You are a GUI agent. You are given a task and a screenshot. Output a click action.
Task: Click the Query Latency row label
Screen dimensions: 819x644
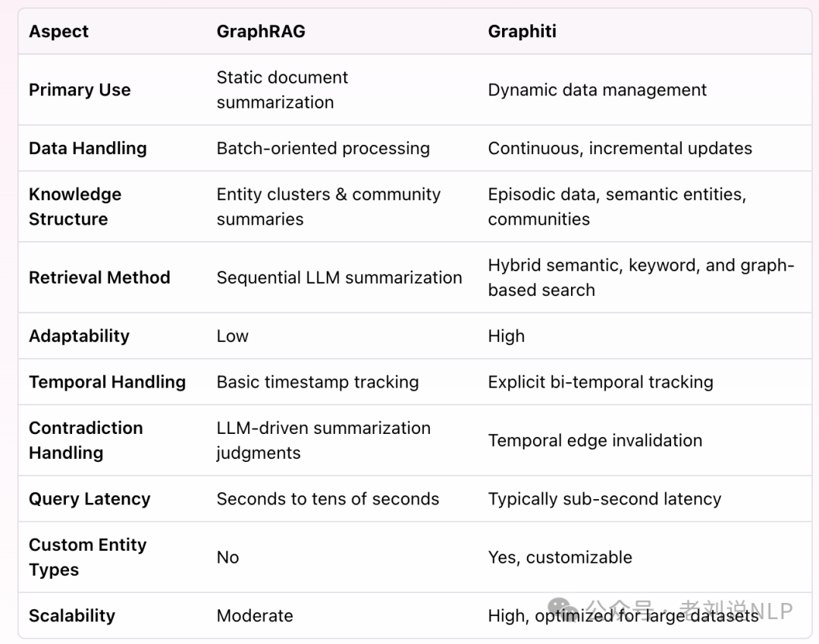point(89,499)
